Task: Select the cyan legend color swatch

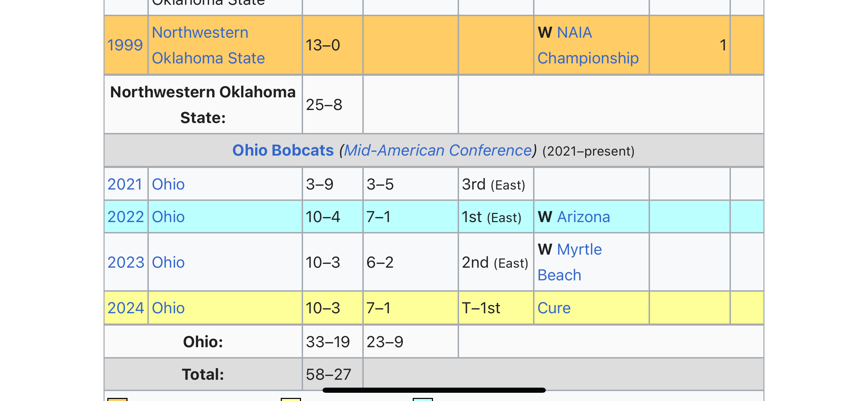Action: tap(423, 399)
